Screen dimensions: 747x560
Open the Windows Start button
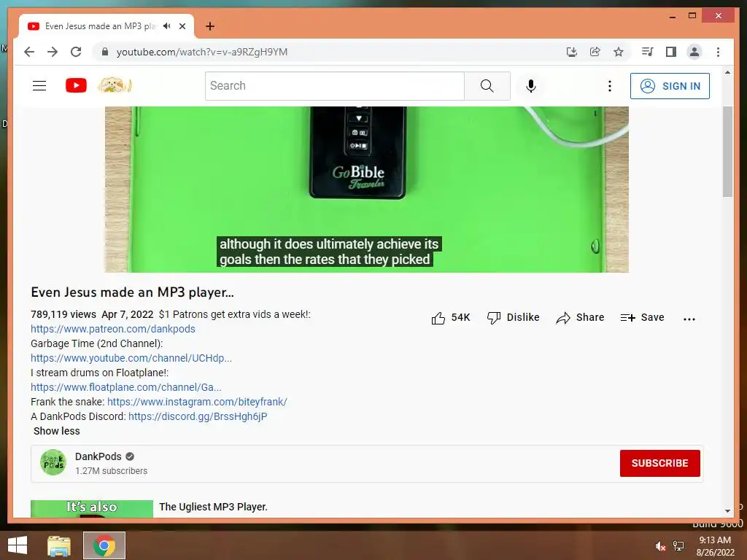click(18, 545)
